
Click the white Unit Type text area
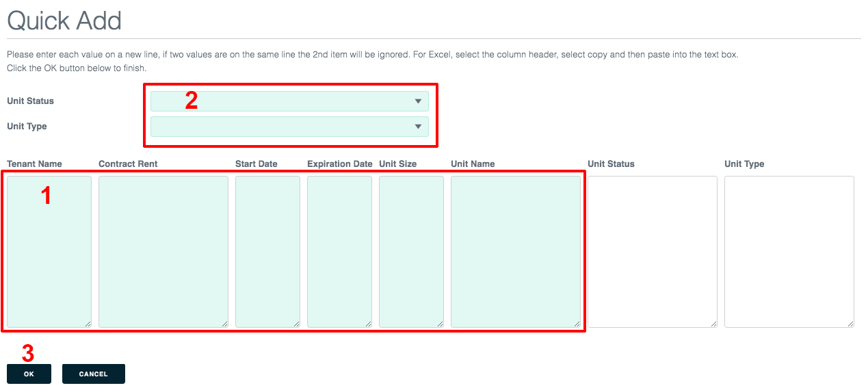789,252
